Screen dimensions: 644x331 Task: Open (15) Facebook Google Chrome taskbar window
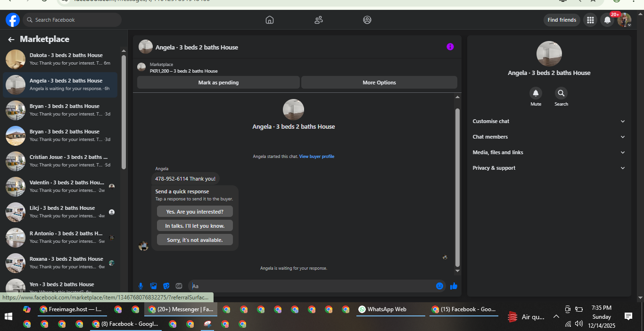point(464,310)
